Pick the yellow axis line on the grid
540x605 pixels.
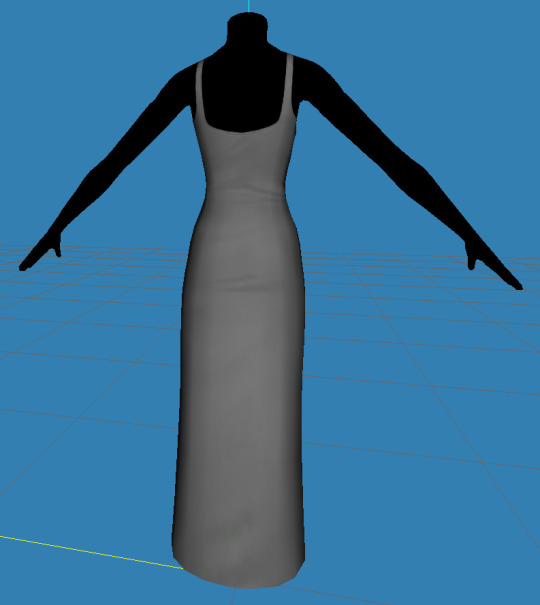pos(91,552)
